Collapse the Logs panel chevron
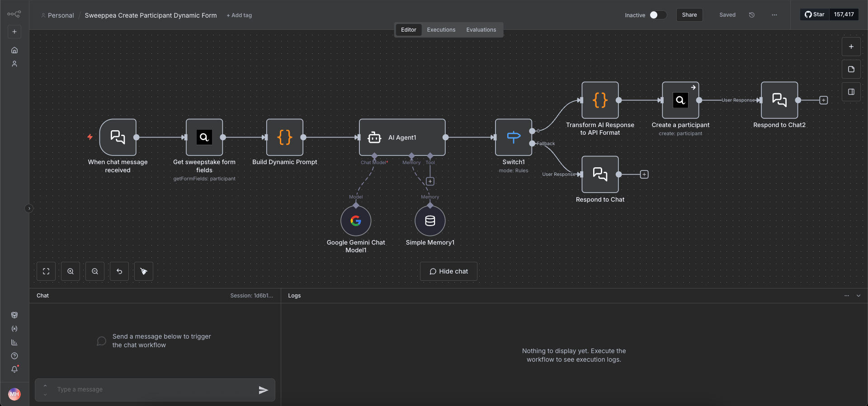Screen dimensions: 868x406 click(x=859, y=296)
